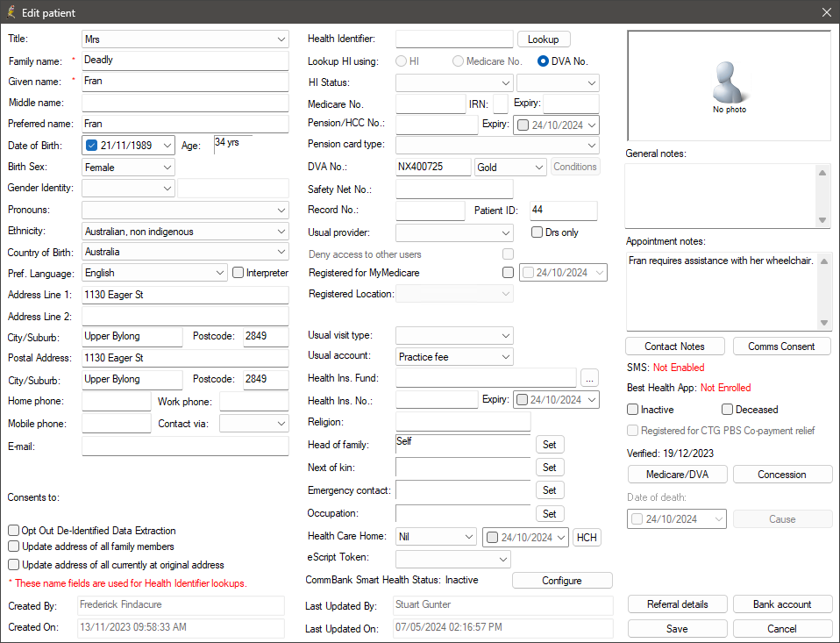Click the DVA No. field NX400725

pos(433,167)
